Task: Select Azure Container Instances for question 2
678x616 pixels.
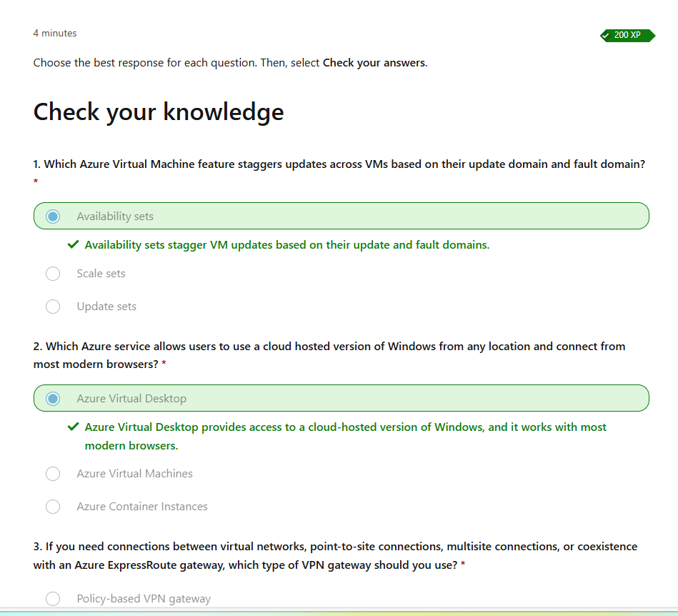Action: click(x=141, y=506)
